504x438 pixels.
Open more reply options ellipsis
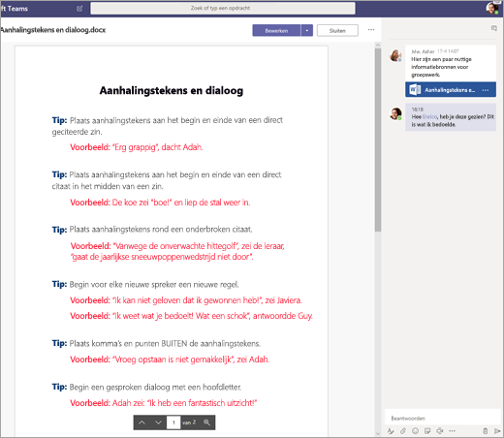[x=452, y=431]
